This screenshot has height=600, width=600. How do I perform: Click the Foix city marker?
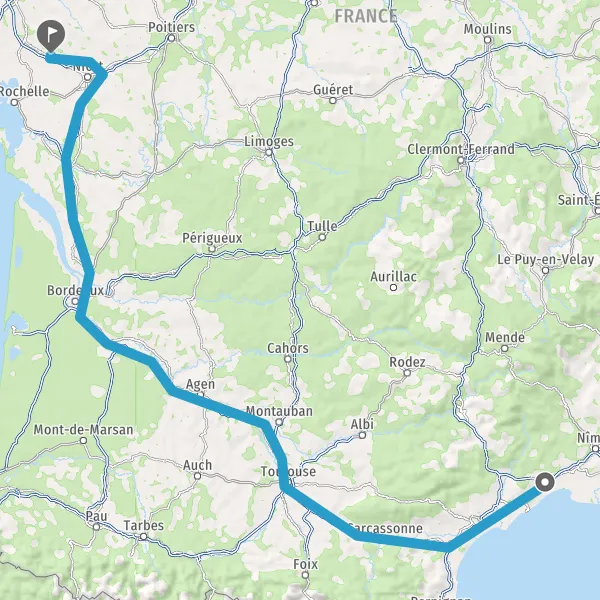[305, 575]
